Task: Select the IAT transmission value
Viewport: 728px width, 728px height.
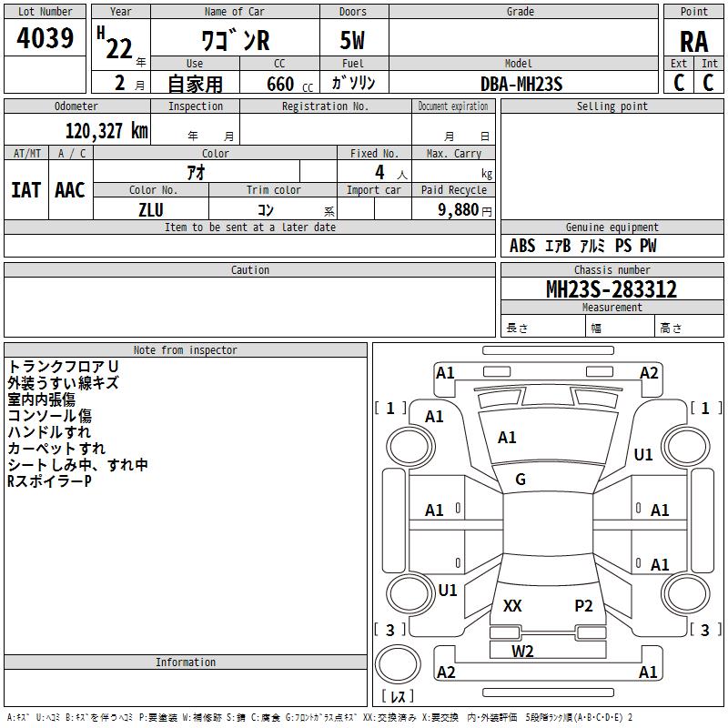Action: pos(25,190)
